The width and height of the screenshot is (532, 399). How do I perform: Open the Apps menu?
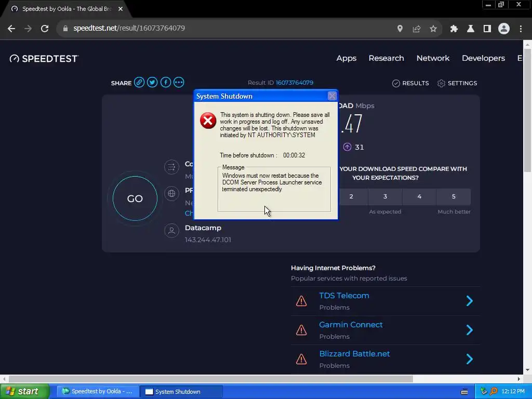[x=347, y=58]
